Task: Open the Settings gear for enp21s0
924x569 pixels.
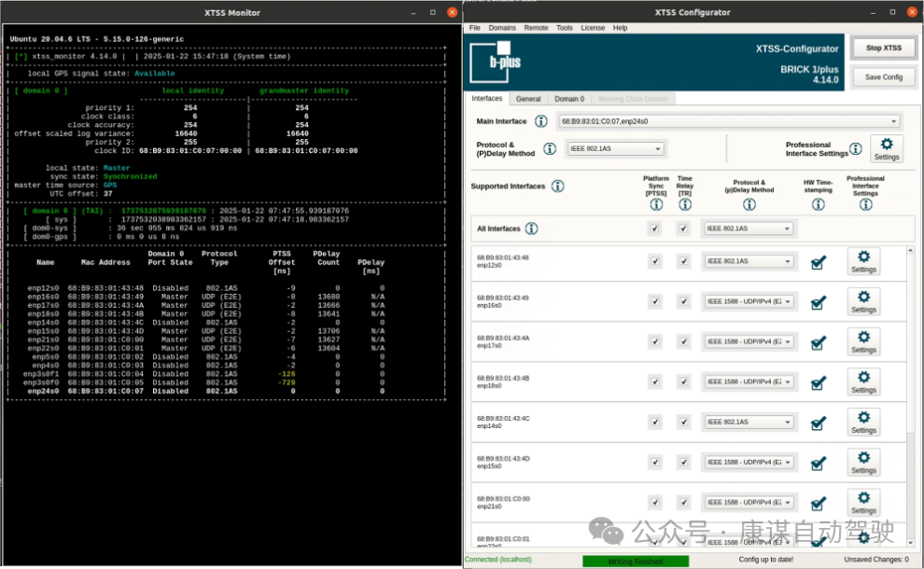Action: [x=863, y=503]
